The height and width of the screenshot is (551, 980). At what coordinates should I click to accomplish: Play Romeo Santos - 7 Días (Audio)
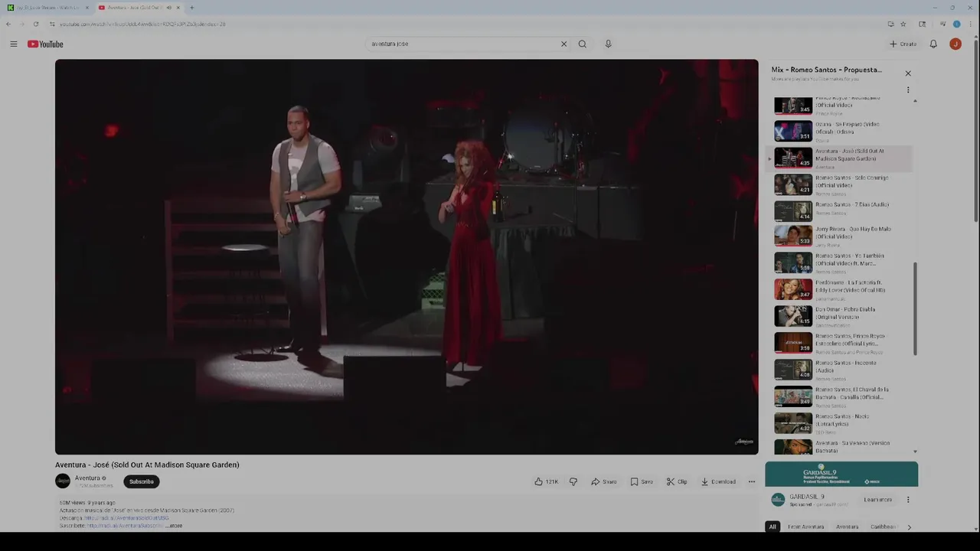tap(841, 210)
